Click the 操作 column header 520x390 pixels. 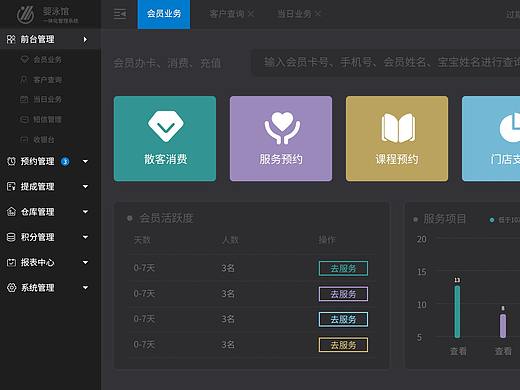327,240
